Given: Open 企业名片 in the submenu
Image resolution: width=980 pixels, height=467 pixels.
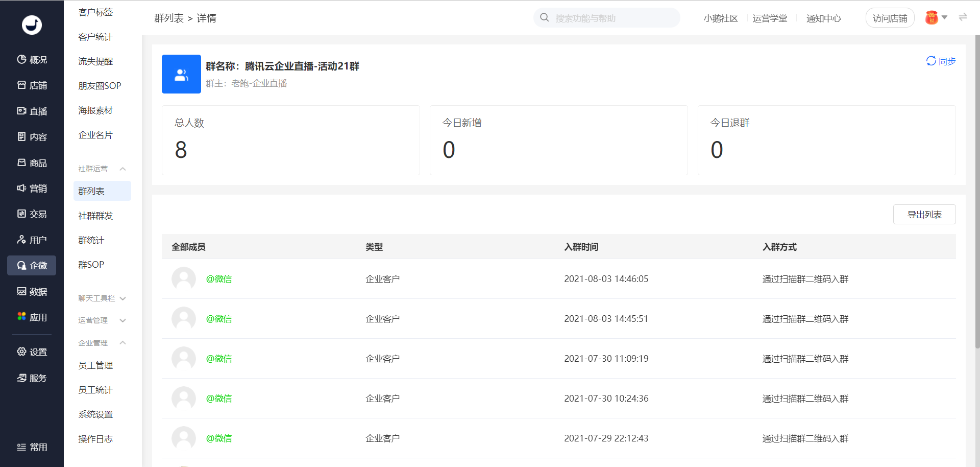Looking at the screenshot, I should (x=95, y=135).
